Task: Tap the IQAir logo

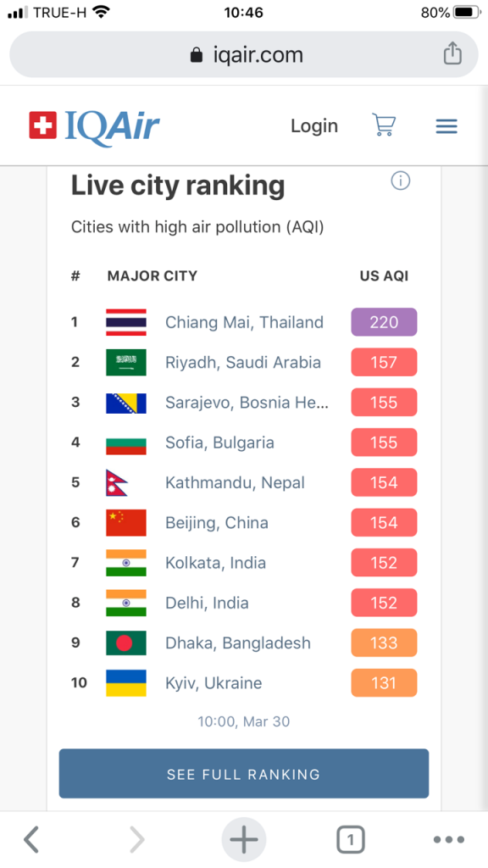Action: (x=95, y=126)
